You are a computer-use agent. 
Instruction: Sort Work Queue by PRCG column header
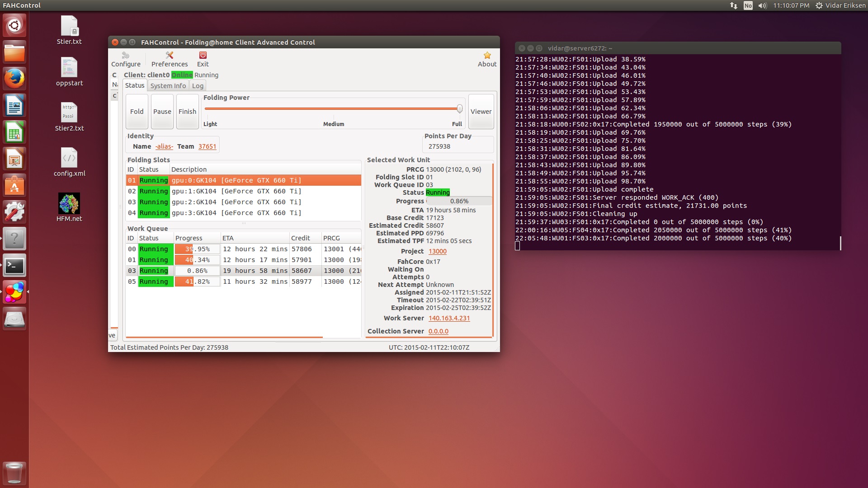[341, 238]
